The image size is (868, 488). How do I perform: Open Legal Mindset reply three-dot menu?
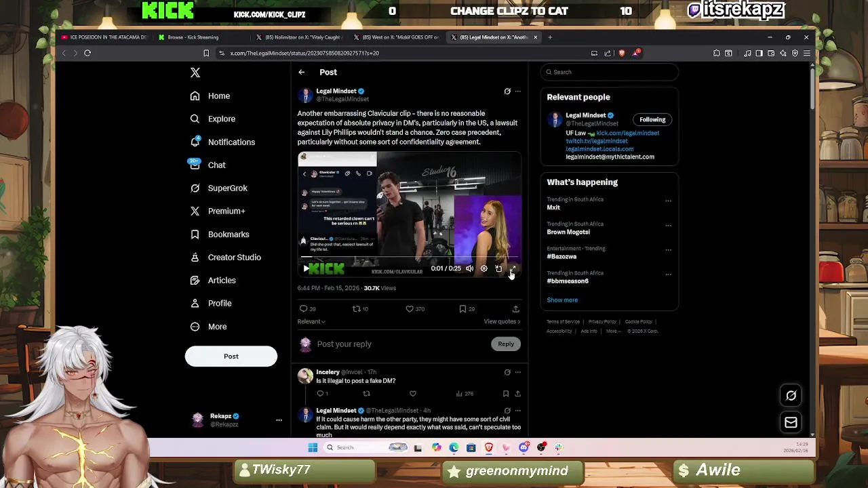click(517, 411)
